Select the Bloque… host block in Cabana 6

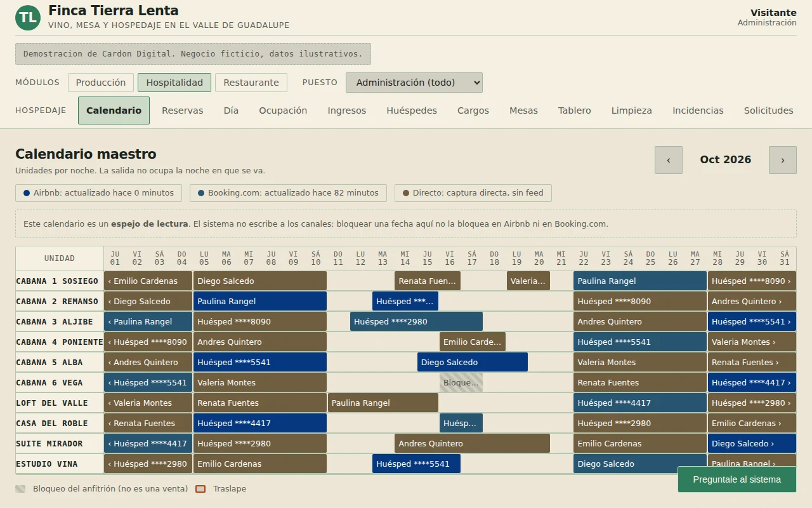coord(461,382)
